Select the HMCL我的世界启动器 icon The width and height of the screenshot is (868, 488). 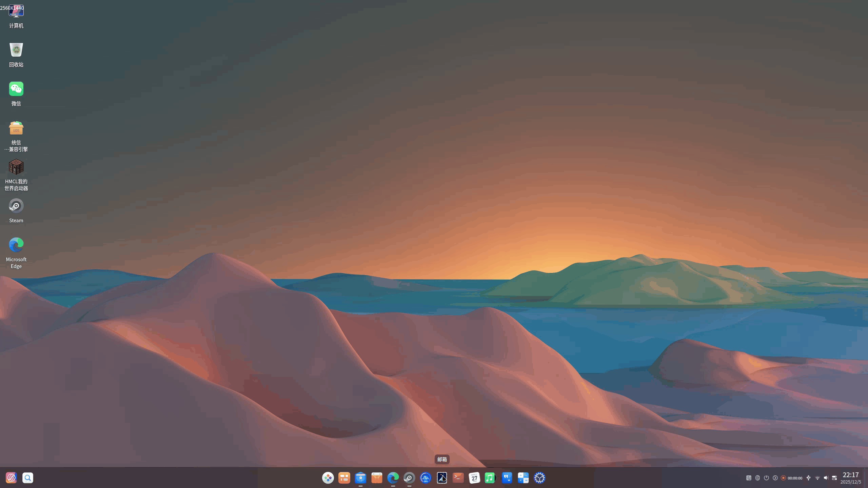[16, 167]
